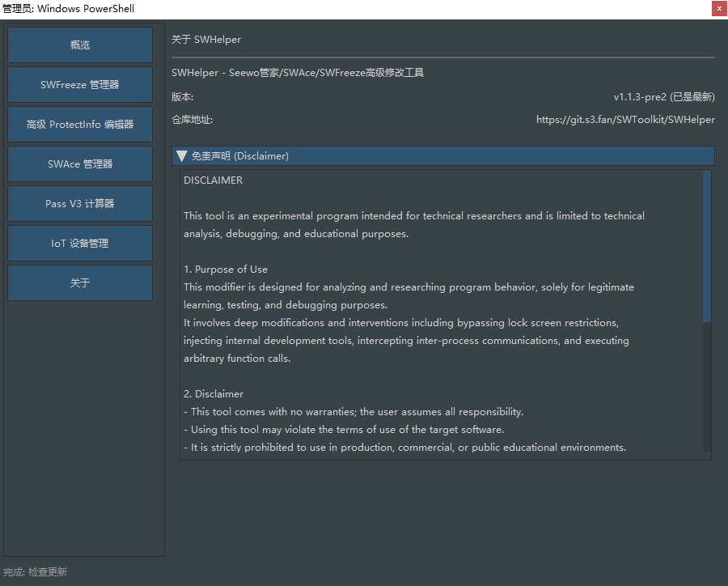The height and width of the screenshot is (586, 728).
Task: Go to the 关于 about page
Action: pyautogui.click(x=80, y=283)
